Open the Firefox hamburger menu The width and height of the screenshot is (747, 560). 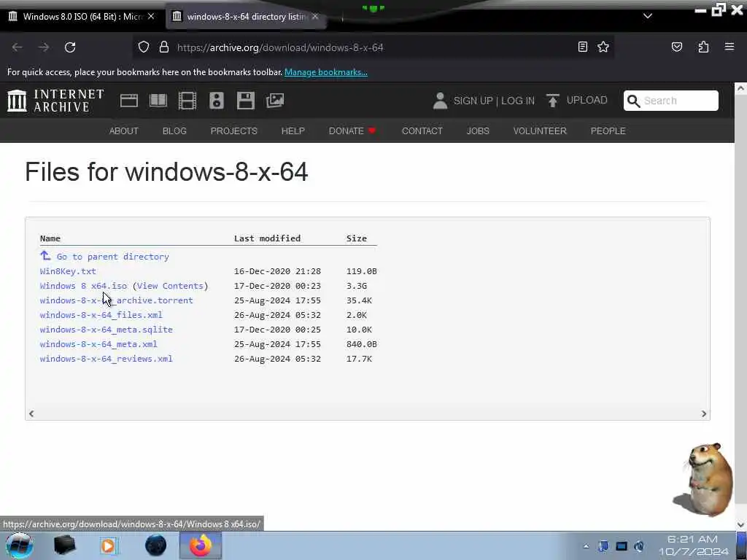[x=729, y=47]
